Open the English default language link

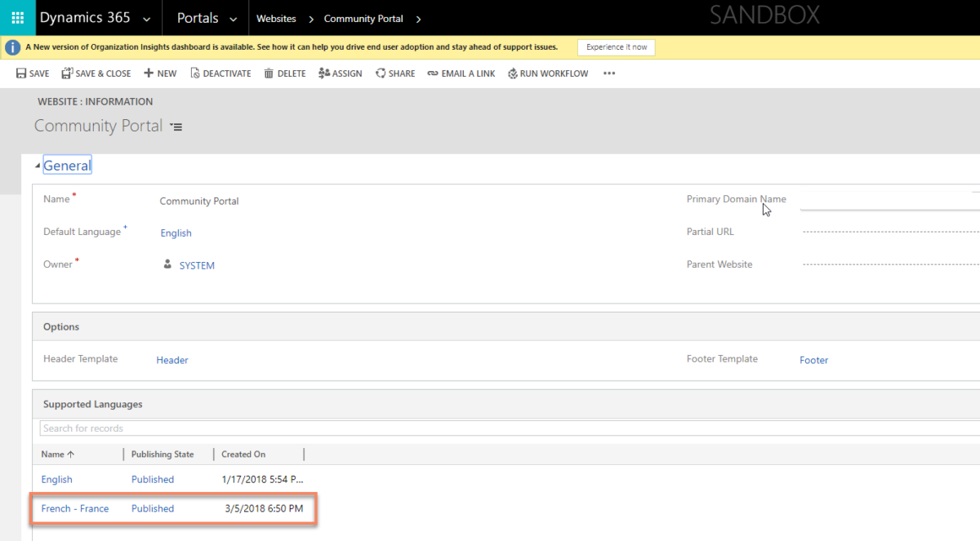176,233
